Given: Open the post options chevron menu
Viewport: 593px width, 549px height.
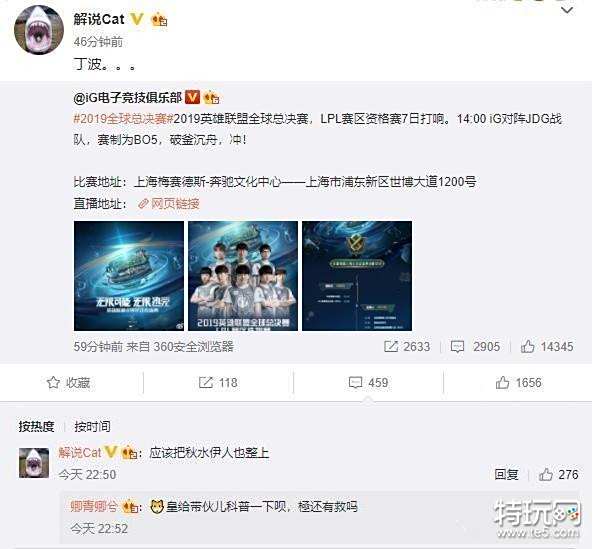Looking at the screenshot, I should 567,10.
